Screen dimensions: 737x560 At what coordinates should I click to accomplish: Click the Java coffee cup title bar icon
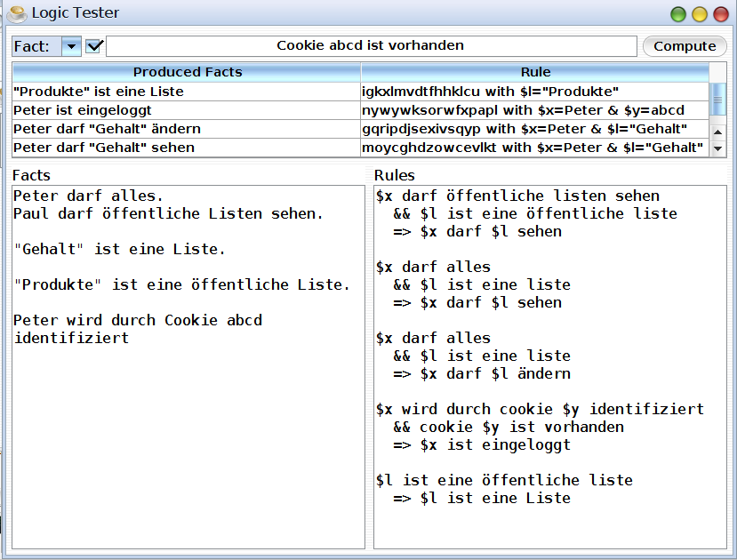[x=16, y=13]
